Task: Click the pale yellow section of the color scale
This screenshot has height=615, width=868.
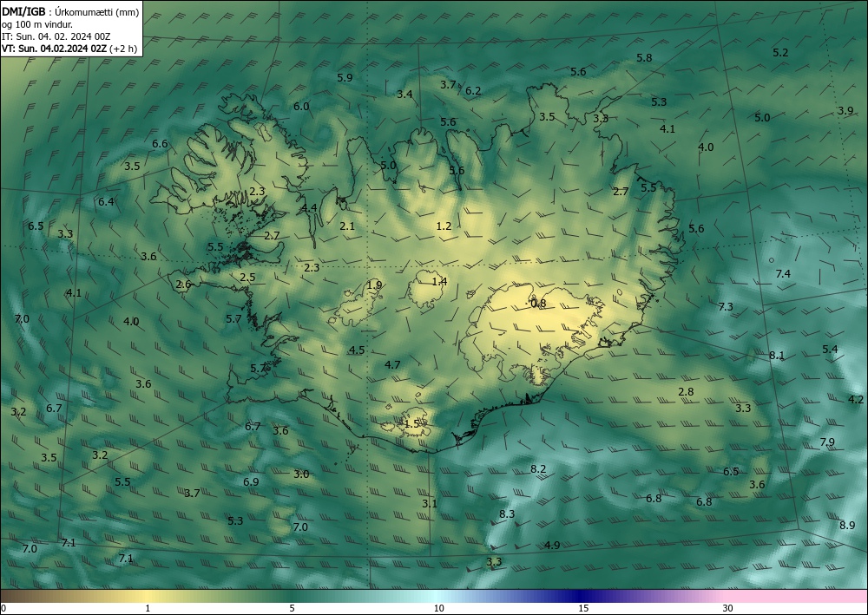Action: click(x=148, y=596)
